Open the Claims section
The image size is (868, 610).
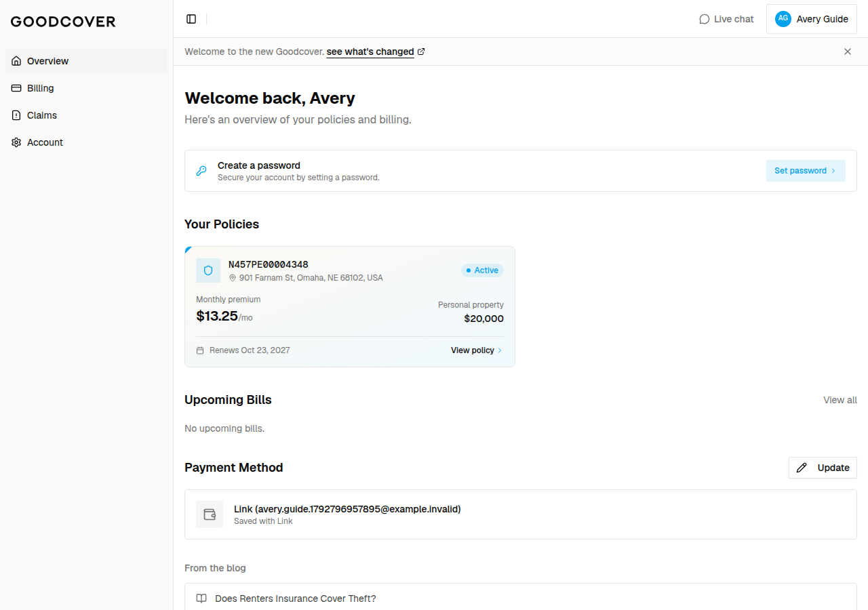pos(86,115)
